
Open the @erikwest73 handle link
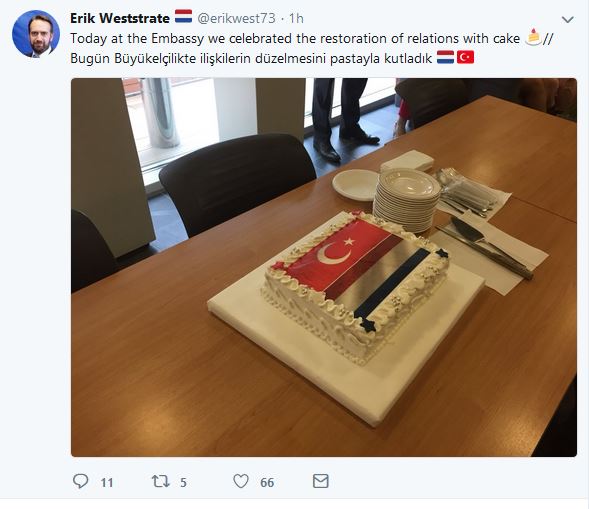tap(236, 18)
